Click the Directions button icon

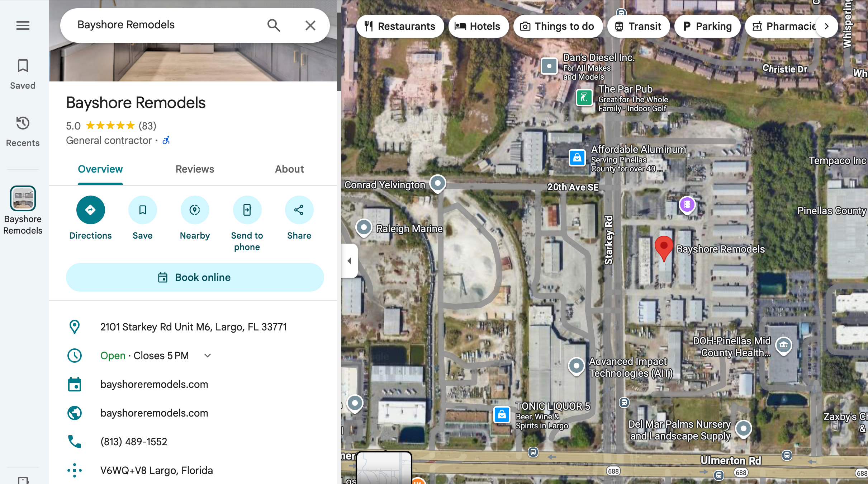[x=90, y=210]
